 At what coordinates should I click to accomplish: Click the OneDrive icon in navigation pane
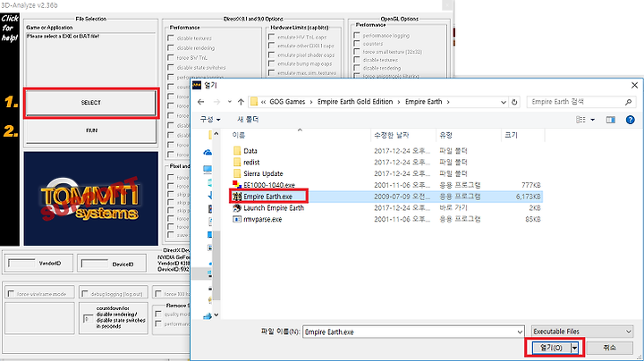click(208, 152)
